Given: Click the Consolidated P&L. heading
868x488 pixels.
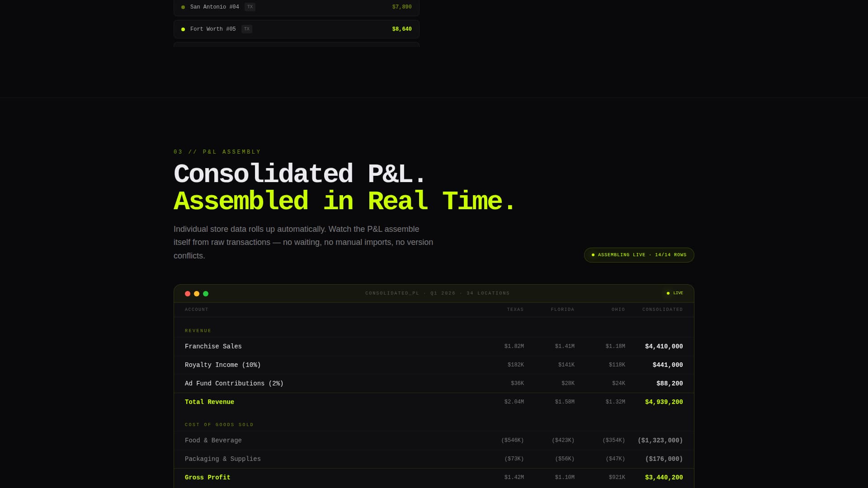Looking at the screenshot, I should pos(300,174).
